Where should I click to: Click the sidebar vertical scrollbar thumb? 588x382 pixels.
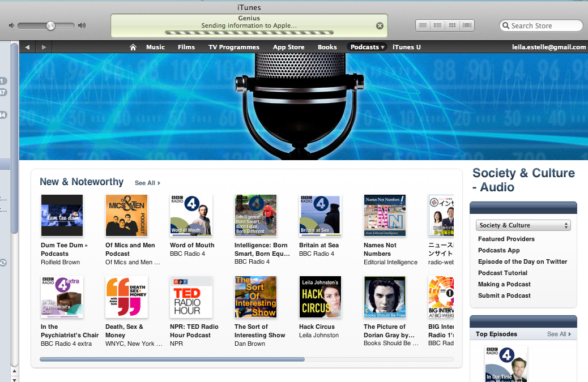tap(14, 138)
